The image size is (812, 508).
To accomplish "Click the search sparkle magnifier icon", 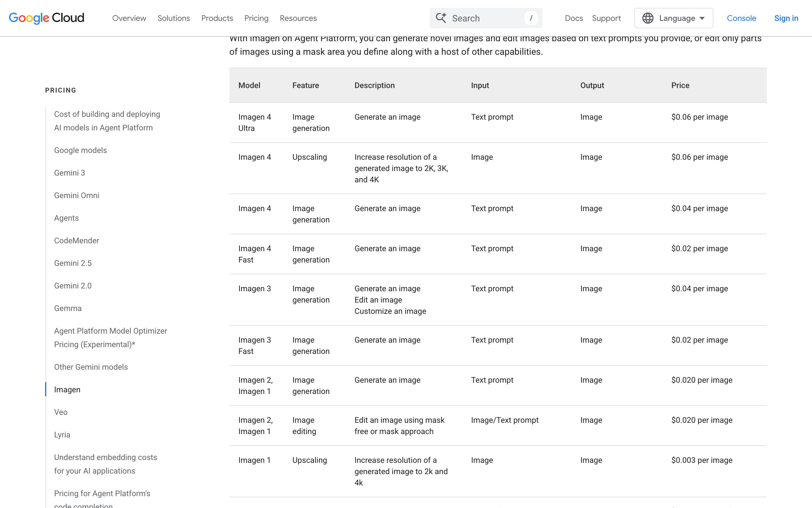I will point(441,18).
